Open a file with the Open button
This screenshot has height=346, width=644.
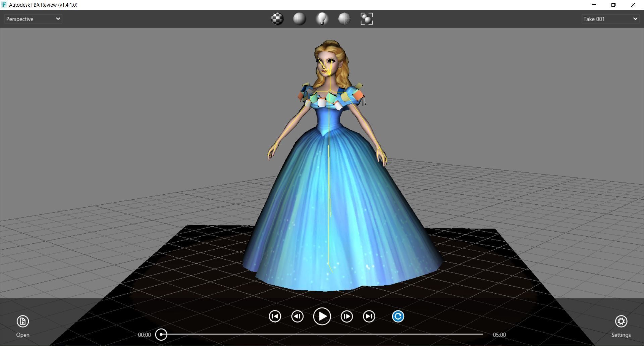coord(23,326)
